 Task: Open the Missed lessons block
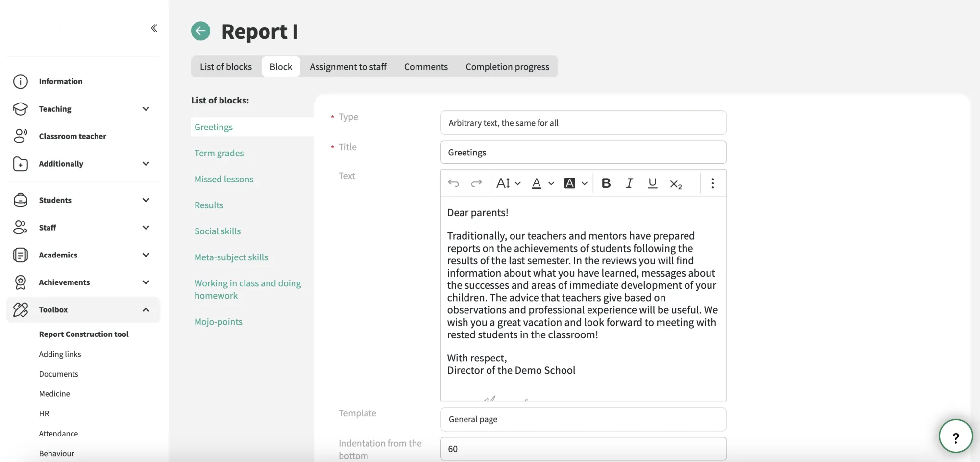pos(224,179)
